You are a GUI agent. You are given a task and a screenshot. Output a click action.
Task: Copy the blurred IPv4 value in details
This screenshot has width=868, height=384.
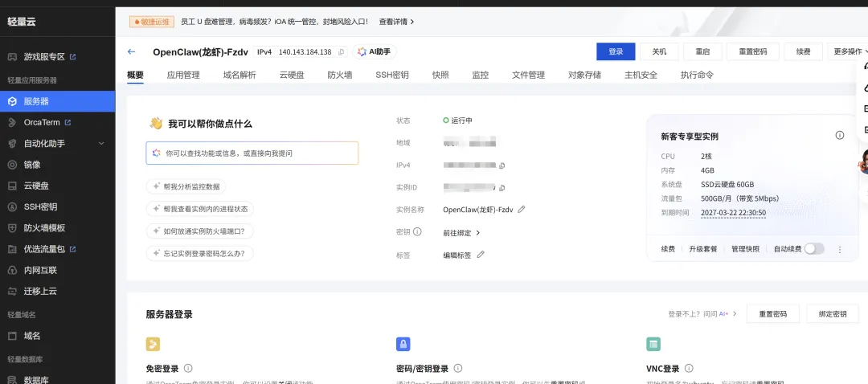tap(502, 165)
